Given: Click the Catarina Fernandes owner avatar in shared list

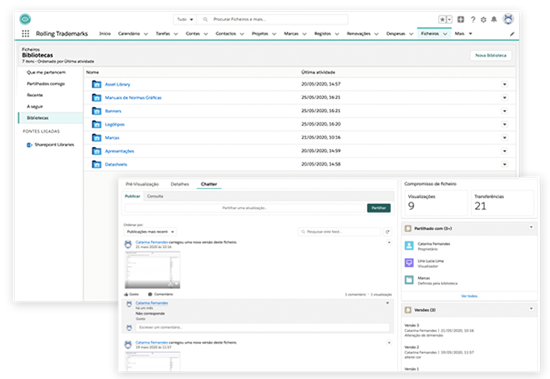Looking at the screenshot, I should coord(409,246).
